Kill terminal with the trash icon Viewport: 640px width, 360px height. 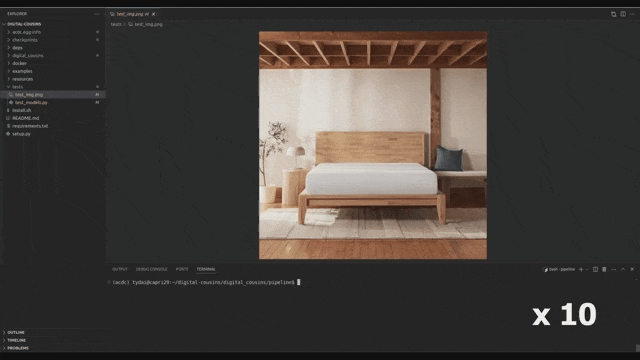604,269
